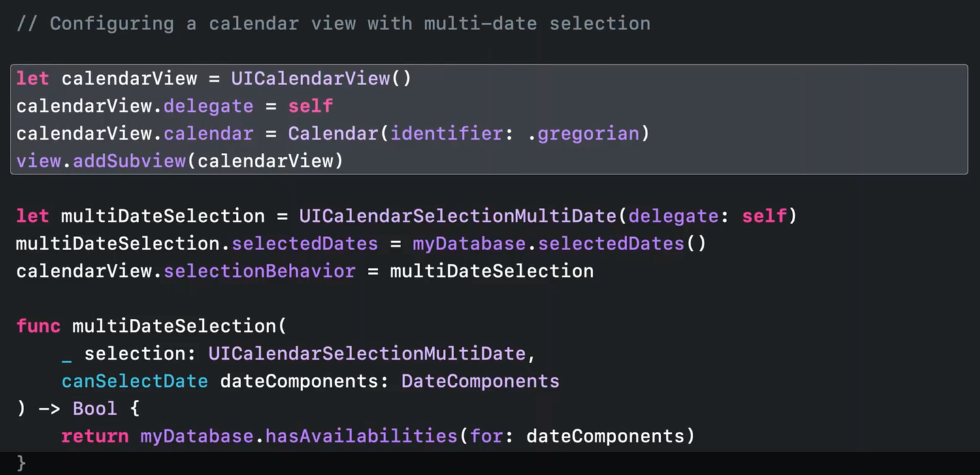This screenshot has width=980, height=475.
Task: Click the 'return' keyword
Action: tap(95, 436)
